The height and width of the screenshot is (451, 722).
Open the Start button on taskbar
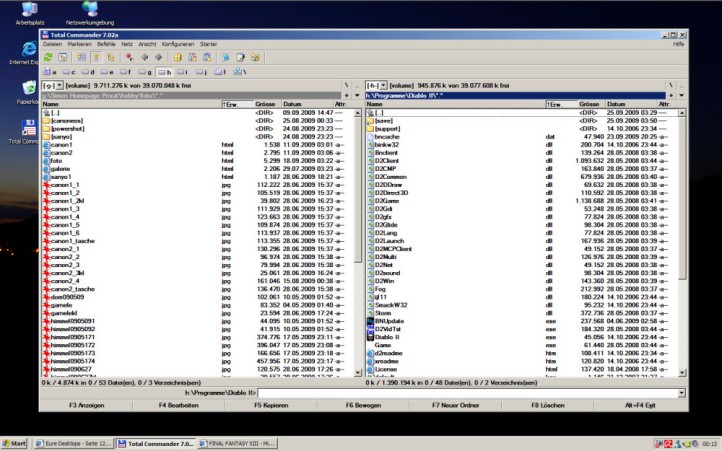pyautogui.click(x=14, y=444)
